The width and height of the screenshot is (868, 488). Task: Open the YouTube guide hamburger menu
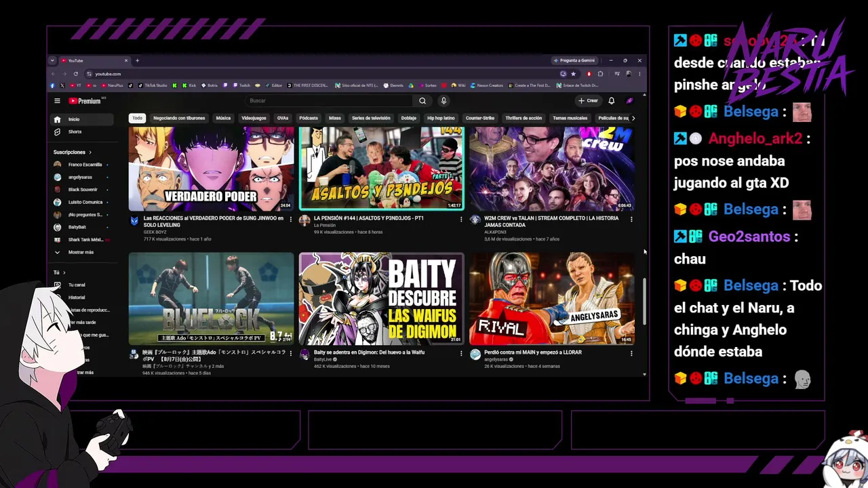click(57, 101)
